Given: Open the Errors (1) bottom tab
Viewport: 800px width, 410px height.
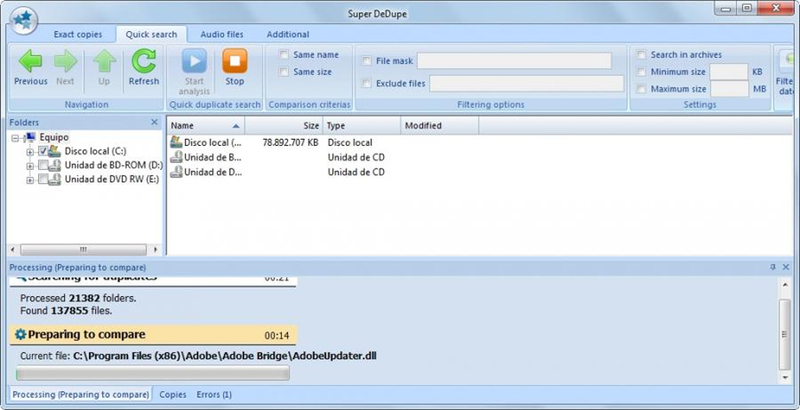Looking at the screenshot, I should pyautogui.click(x=214, y=395).
